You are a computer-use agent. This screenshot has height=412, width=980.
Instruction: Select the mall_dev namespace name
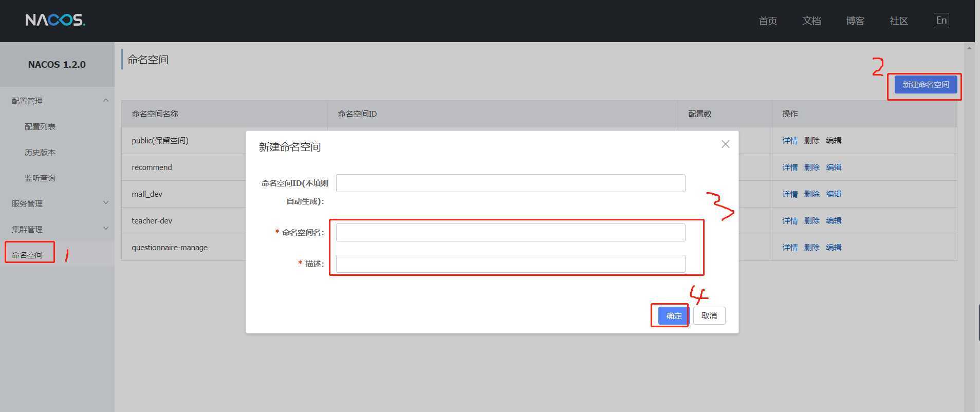point(147,194)
